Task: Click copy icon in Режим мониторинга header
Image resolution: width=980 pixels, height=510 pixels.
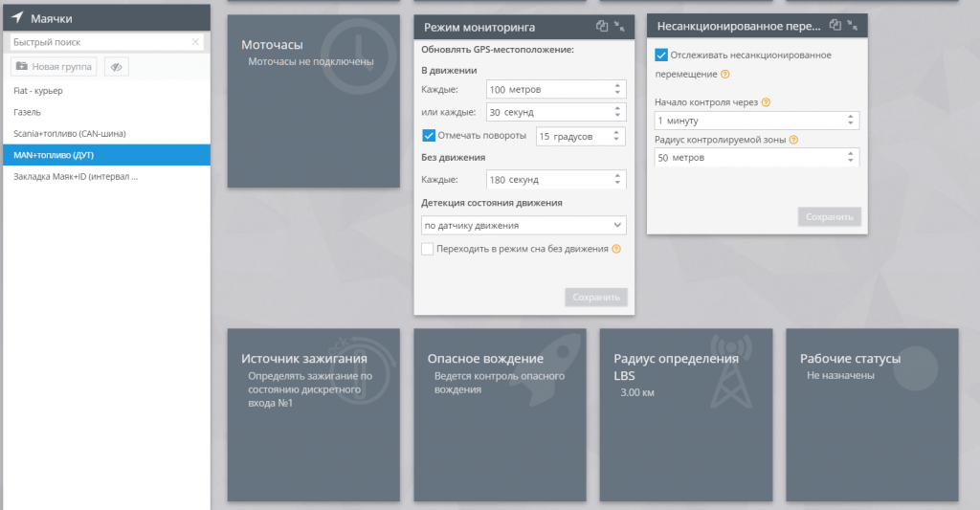Action: coord(601,27)
